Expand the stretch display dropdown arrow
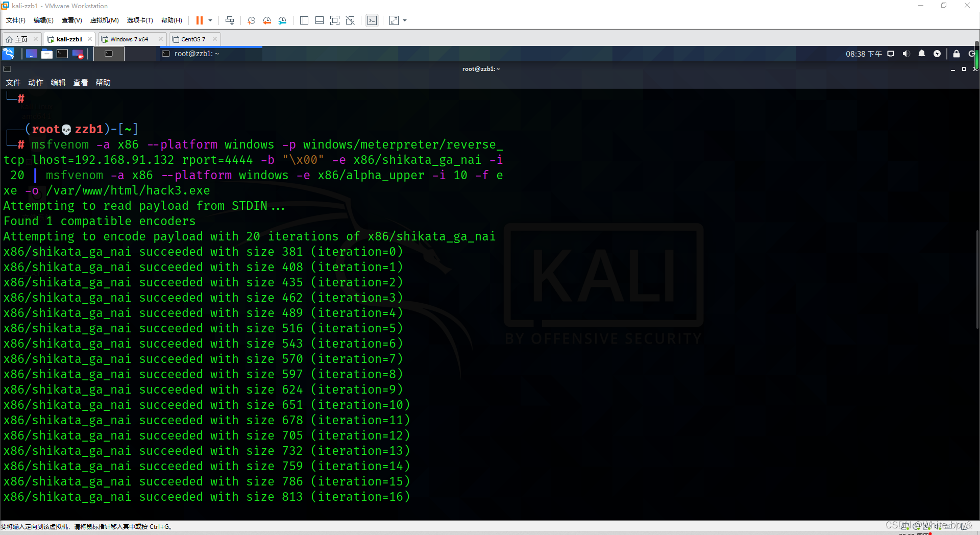 405,20
